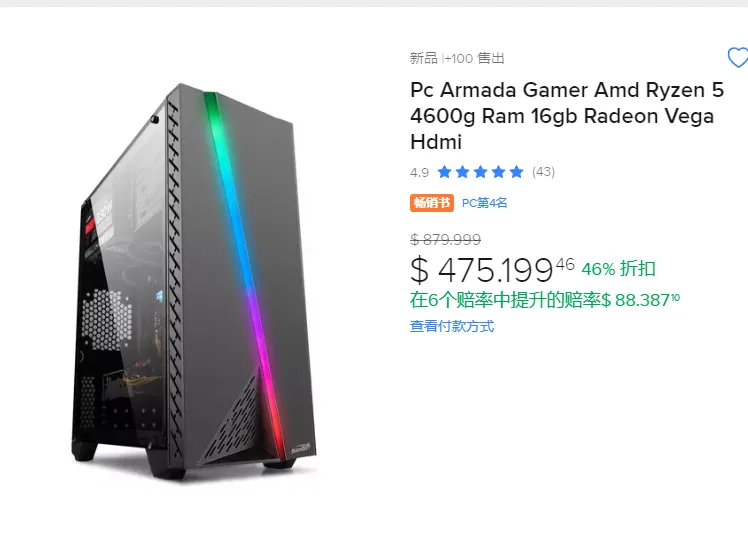Click the Pc Armada Gamer product title
This screenshot has height=535, width=748.
567,116
